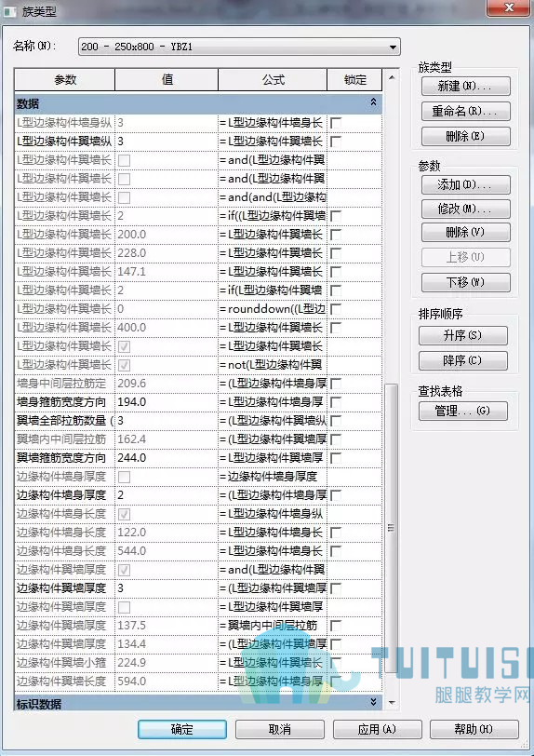Toggle lock for 墙身中间层拉筋定 row
Viewport: 534px width, 756px height.
336,384
